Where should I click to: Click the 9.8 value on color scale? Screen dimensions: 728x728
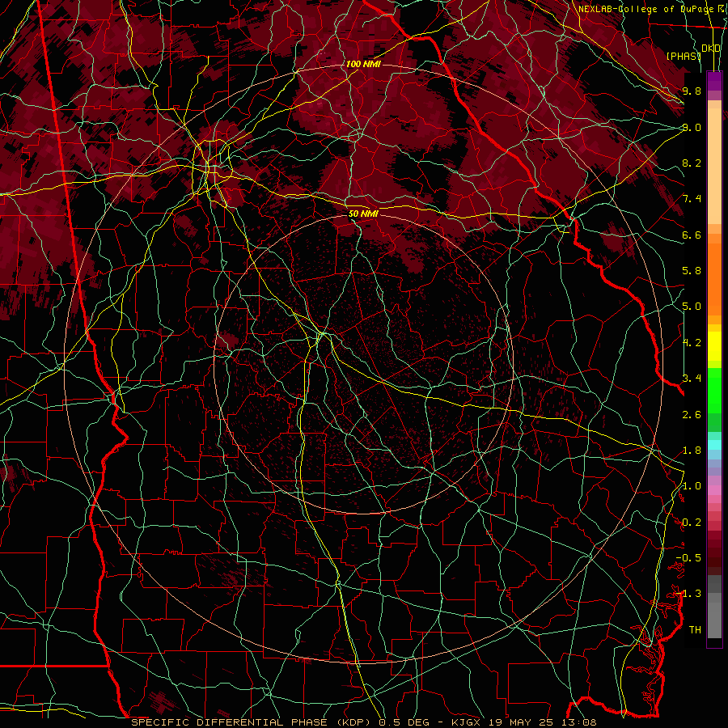692,91
